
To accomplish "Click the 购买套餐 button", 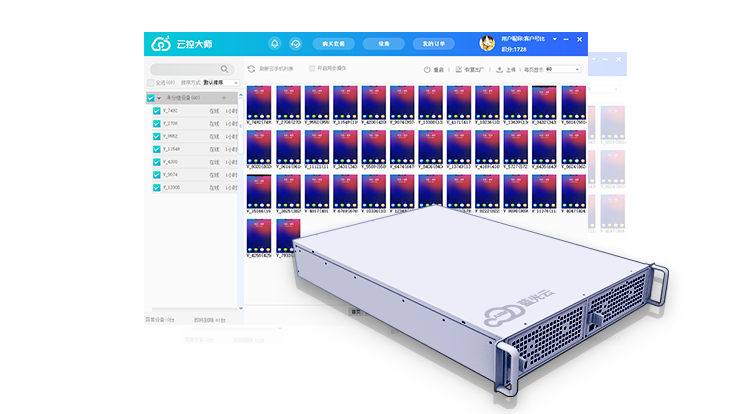I will (333, 43).
